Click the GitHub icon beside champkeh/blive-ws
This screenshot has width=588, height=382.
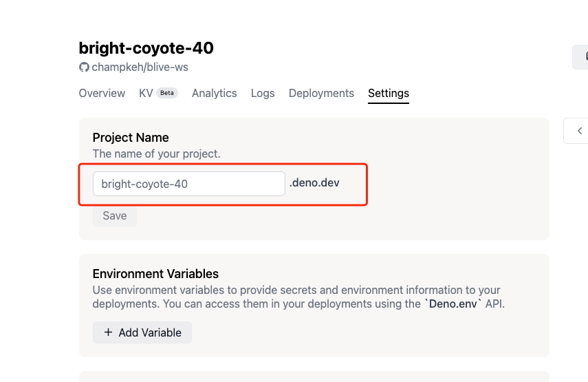tap(84, 67)
